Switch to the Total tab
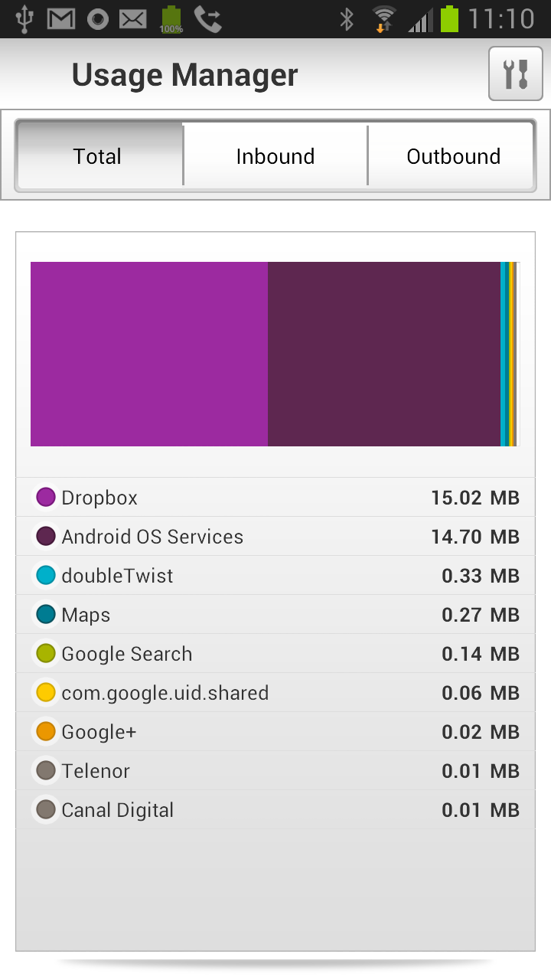 pos(98,156)
